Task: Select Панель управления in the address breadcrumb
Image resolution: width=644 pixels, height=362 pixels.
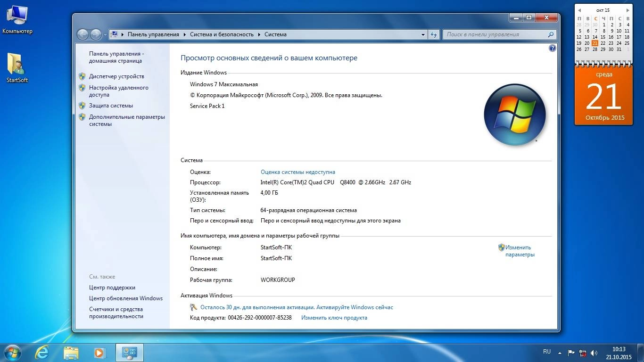Action: [153, 34]
